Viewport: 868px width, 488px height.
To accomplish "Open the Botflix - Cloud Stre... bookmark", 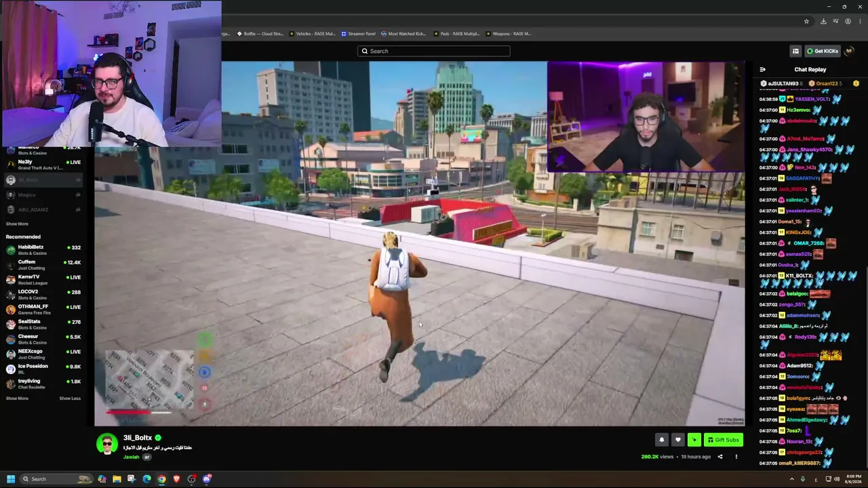I will click(x=260, y=34).
